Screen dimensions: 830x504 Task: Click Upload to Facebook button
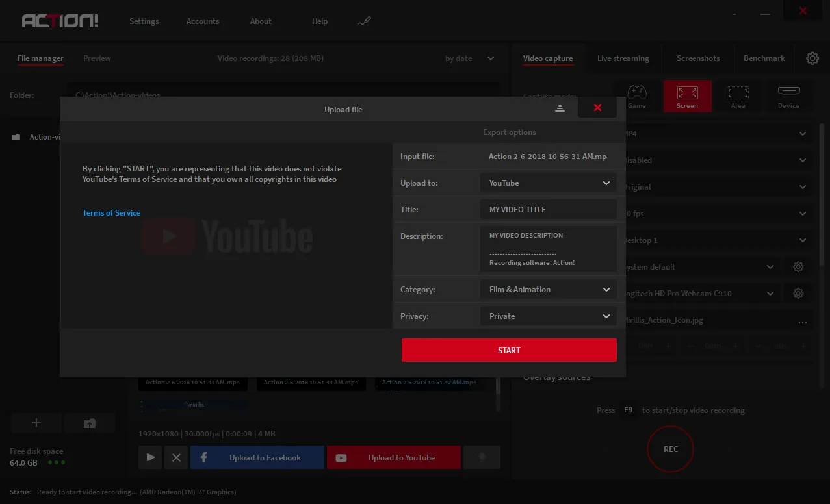point(257,457)
